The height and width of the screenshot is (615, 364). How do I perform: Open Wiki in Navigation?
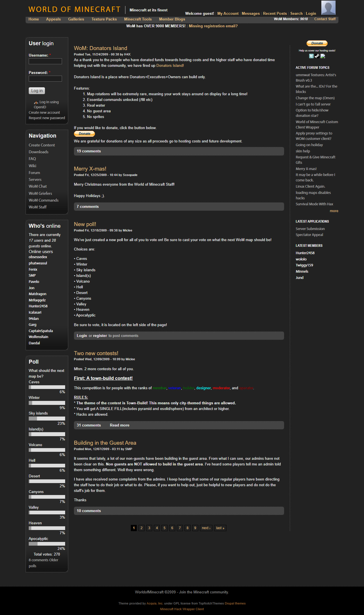pyautogui.click(x=32, y=166)
